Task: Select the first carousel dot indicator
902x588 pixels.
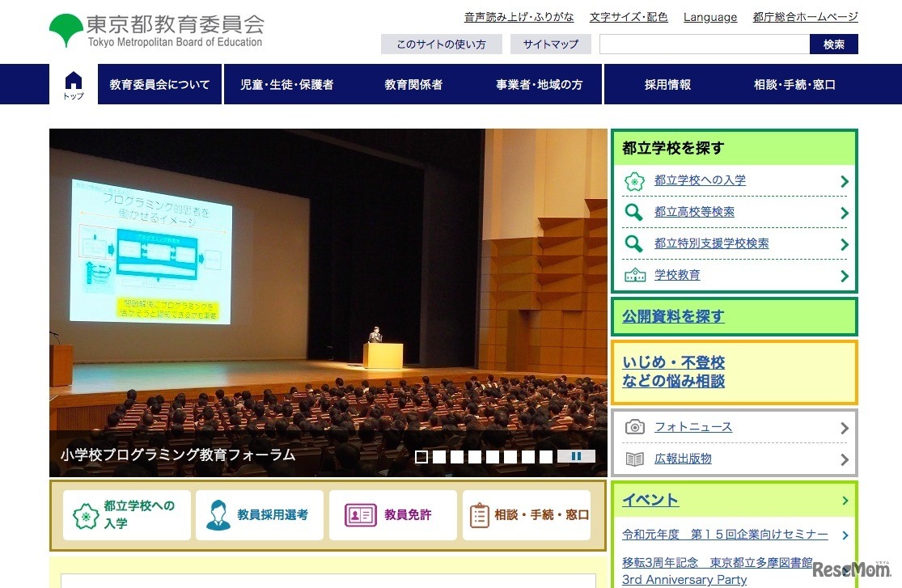Action: click(421, 456)
